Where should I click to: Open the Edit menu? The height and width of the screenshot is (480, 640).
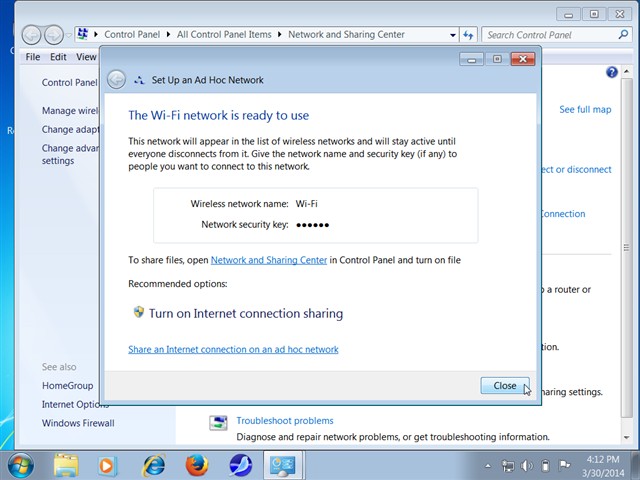click(58, 57)
